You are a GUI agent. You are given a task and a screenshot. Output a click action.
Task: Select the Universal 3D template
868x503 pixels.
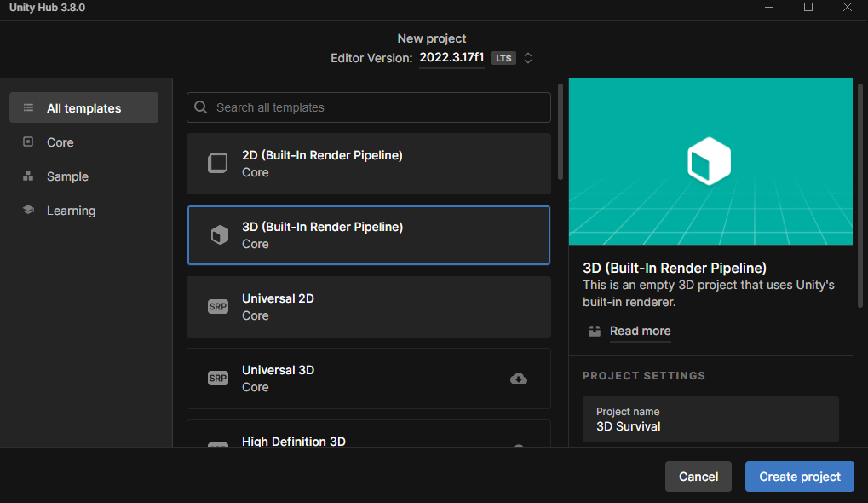click(369, 379)
